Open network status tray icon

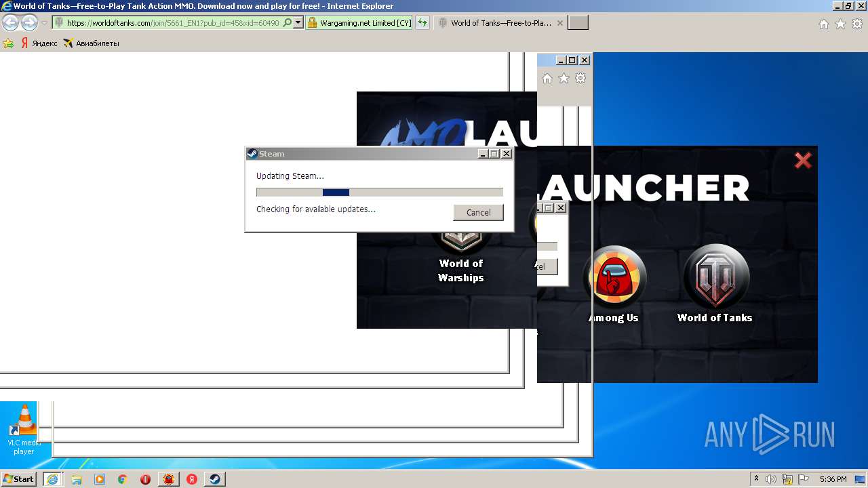click(x=787, y=479)
